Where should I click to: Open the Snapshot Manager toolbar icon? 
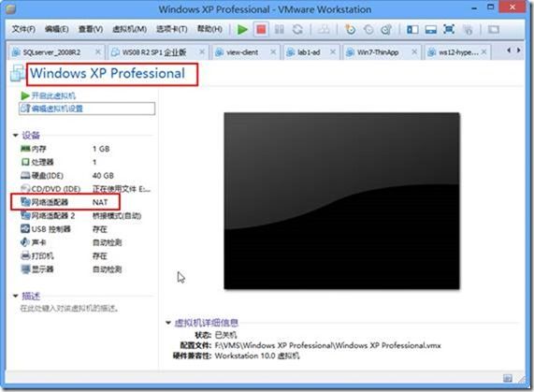(x=386, y=30)
